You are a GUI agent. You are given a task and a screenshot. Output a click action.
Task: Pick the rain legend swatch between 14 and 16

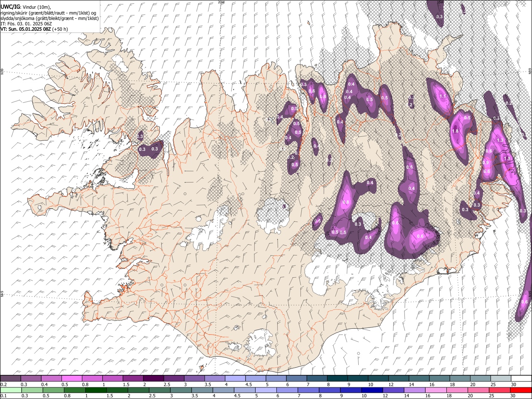pos(415,390)
